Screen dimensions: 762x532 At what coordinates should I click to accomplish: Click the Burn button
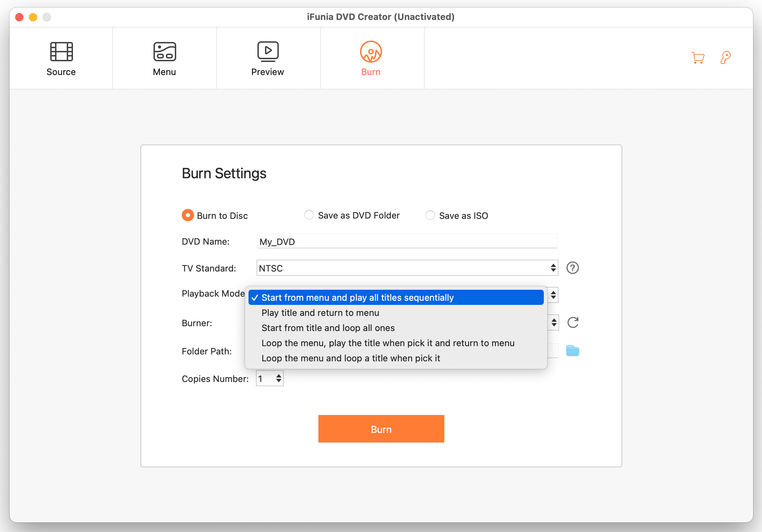(382, 428)
